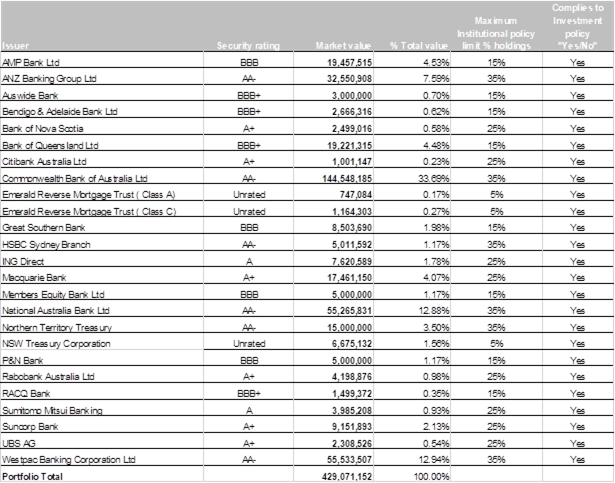Click market value 15,000,000 for Northern Territory Treasury

(x=349, y=328)
